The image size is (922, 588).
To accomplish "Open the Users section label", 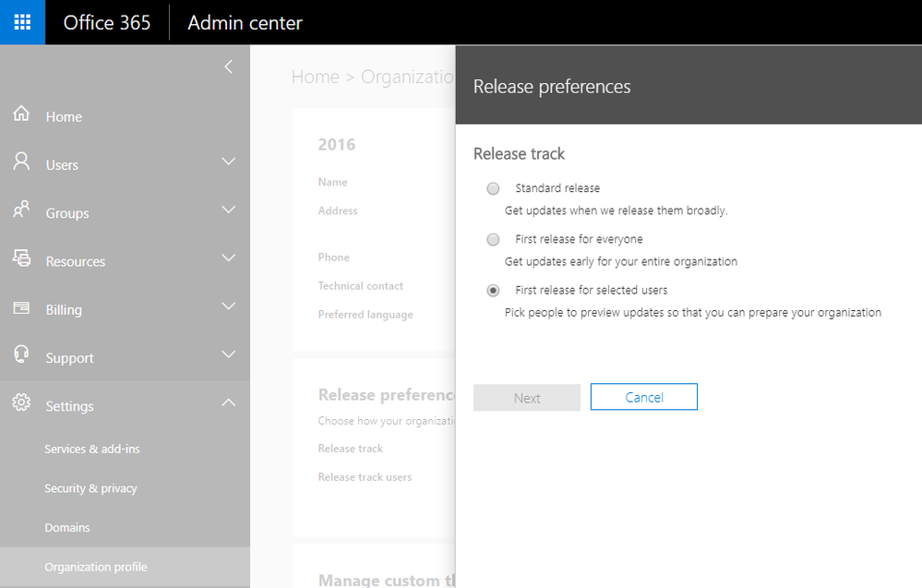I will coord(62,164).
